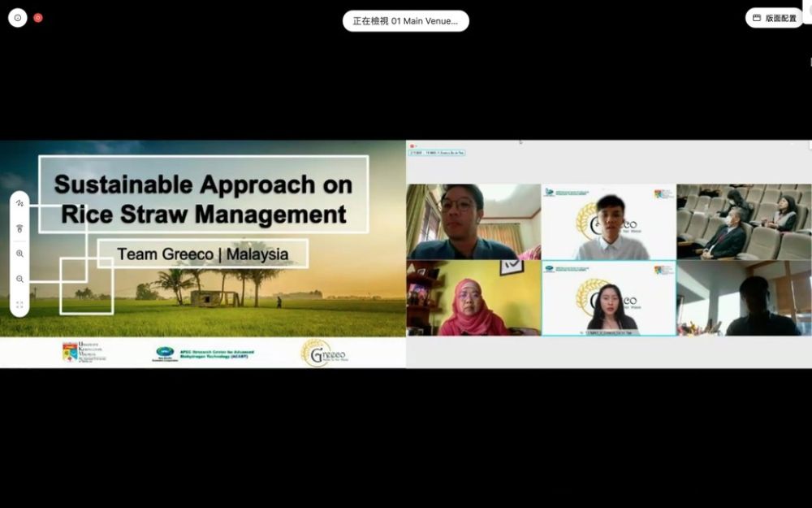
Task: Open the meeting info icon
Action: [18, 18]
